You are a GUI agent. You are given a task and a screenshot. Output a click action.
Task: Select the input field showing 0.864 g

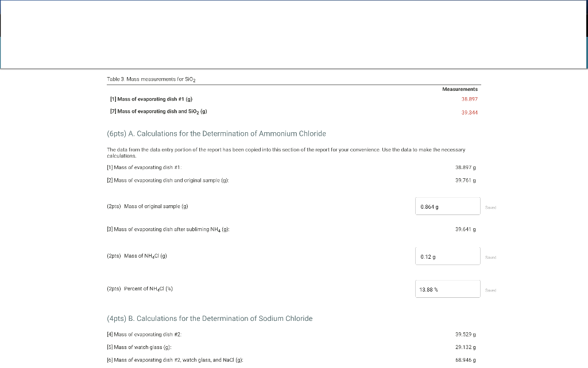tap(447, 205)
